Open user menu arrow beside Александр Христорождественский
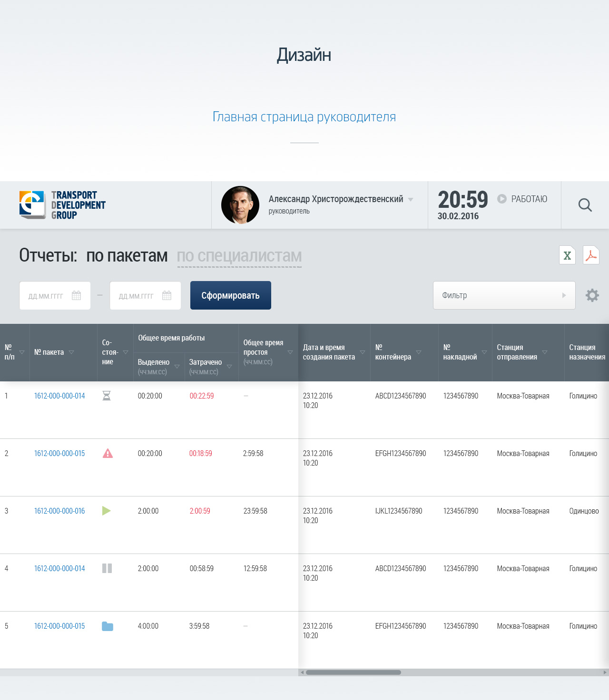The height and width of the screenshot is (700, 609). click(411, 199)
